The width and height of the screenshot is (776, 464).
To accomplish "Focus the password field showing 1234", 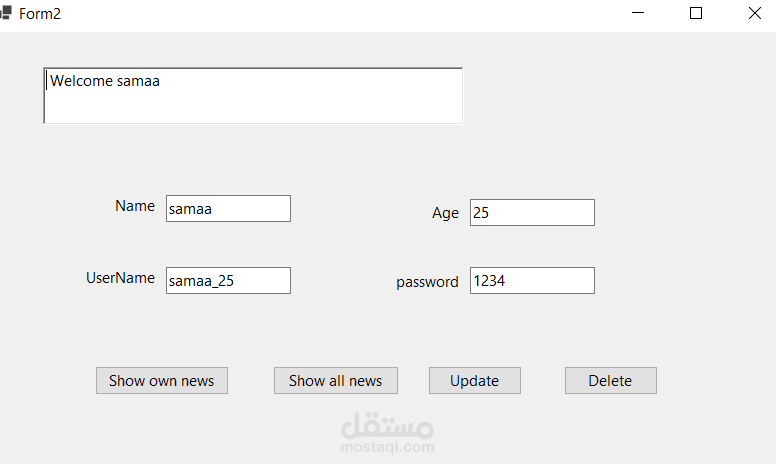I will 532,281.
